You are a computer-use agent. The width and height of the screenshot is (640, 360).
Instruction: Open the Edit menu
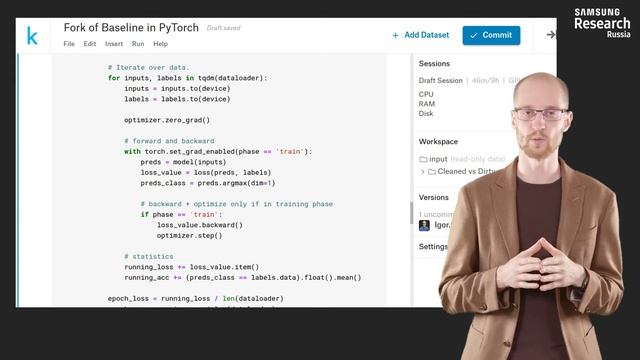pos(90,44)
